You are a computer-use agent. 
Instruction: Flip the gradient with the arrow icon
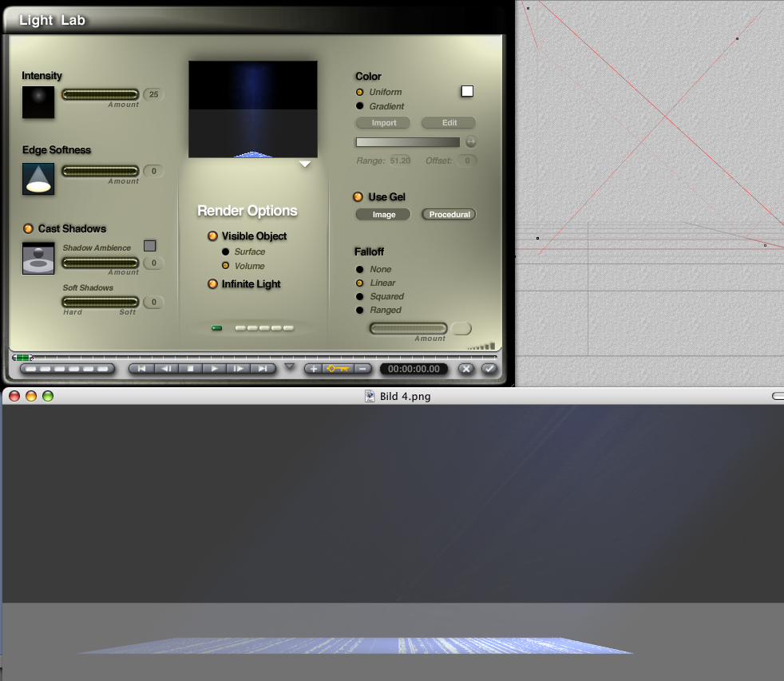click(471, 142)
